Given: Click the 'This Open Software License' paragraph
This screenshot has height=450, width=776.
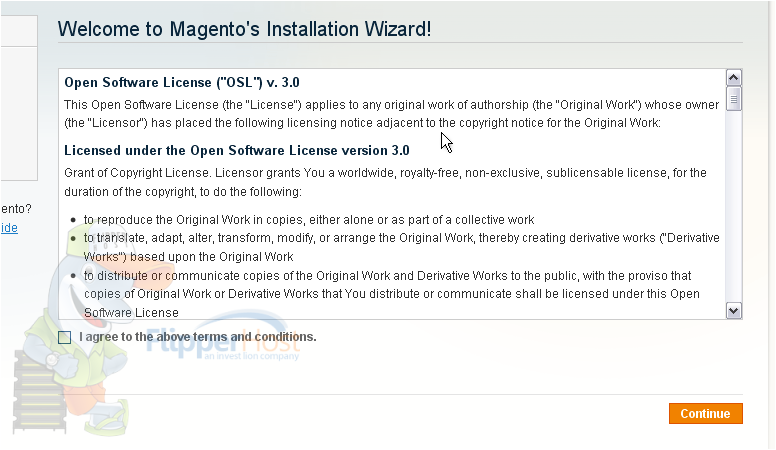Looking at the screenshot, I should click(391, 114).
